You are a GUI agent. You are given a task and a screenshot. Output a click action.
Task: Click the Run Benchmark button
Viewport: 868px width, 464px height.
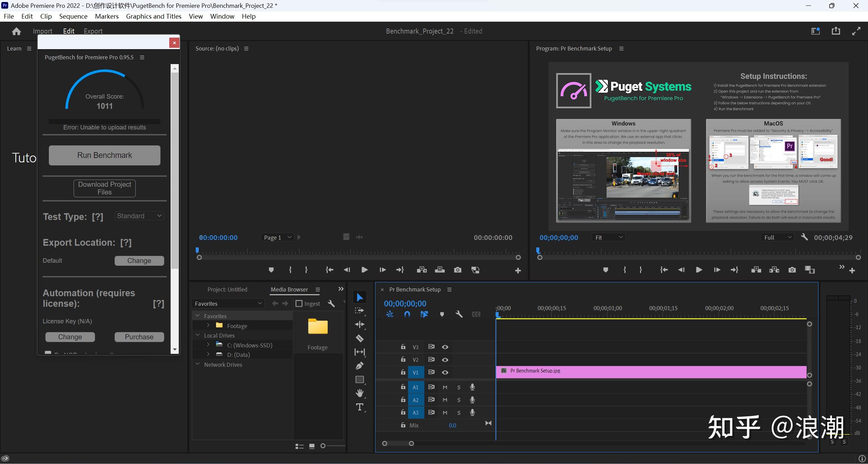(104, 155)
